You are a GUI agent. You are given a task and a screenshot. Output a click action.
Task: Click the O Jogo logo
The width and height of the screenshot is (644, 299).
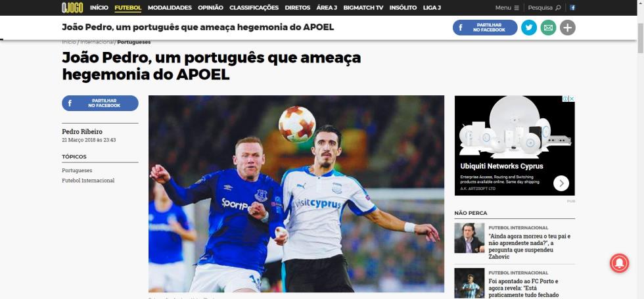72,7
